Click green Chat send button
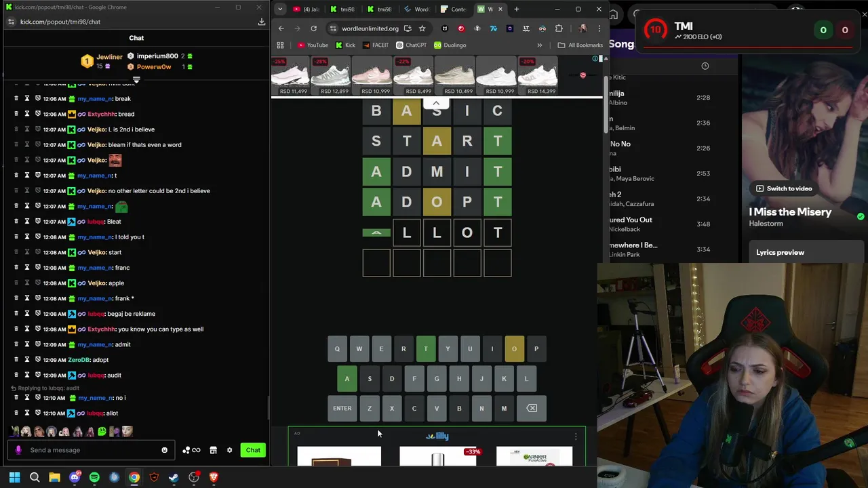Viewport: 868px width, 488px height. (x=253, y=450)
